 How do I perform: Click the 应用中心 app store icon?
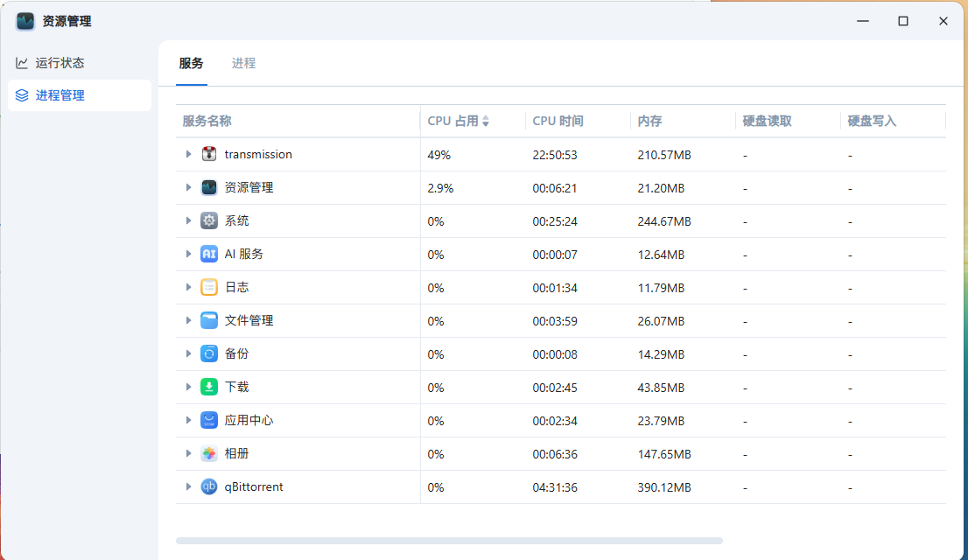(x=209, y=420)
